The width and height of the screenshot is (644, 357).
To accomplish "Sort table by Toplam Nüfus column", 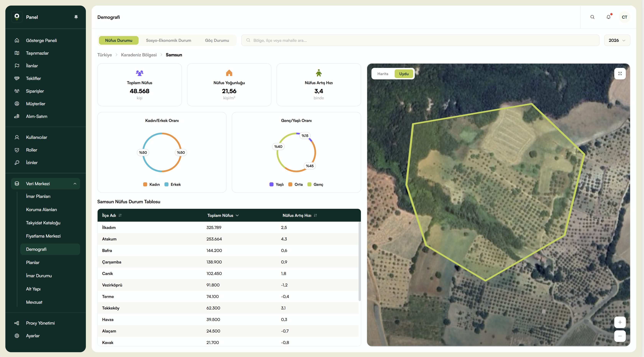I will click(x=223, y=215).
